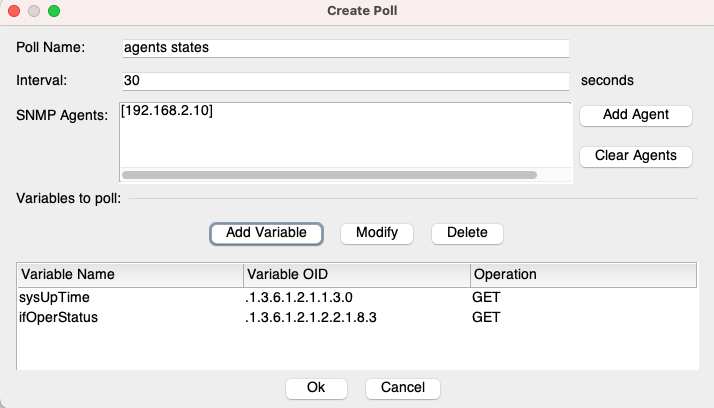
Task: Confirm the poll with the Ok button
Action: tap(316, 388)
